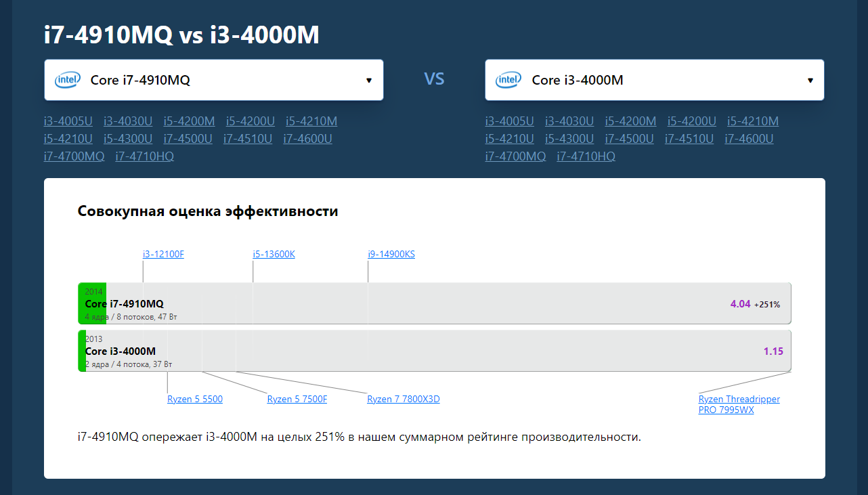Follow i7-4600U link under the i7-4910MQ selector
This screenshot has height=495, width=868.
(x=307, y=139)
